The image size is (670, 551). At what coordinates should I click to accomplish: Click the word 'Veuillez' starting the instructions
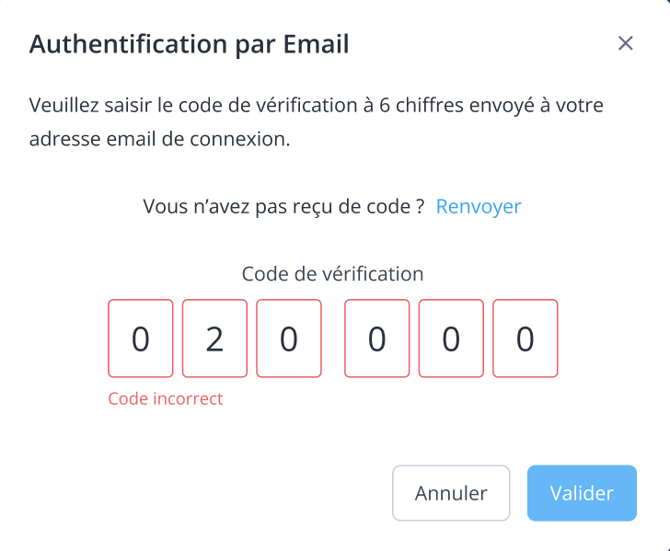[64, 105]
